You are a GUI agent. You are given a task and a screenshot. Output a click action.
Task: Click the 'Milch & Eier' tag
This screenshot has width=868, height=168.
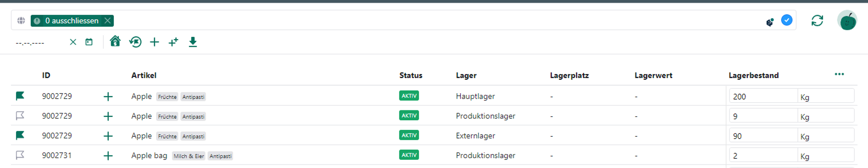(188, 156)
